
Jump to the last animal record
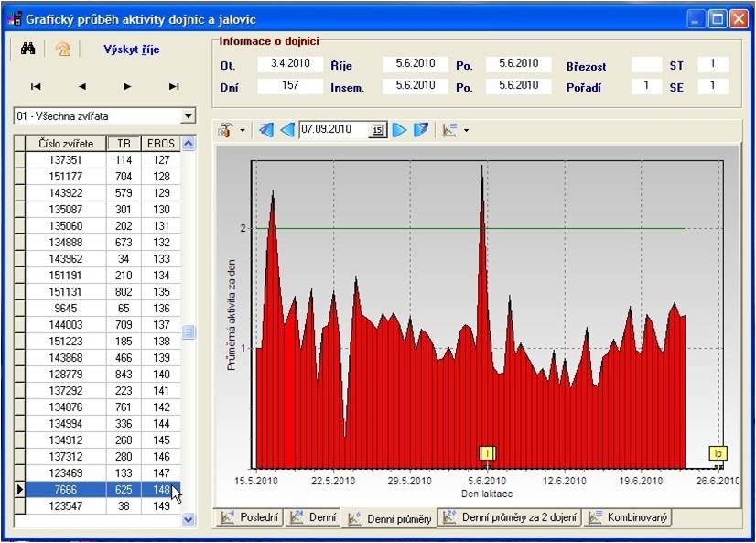click(x=174, y=86)
